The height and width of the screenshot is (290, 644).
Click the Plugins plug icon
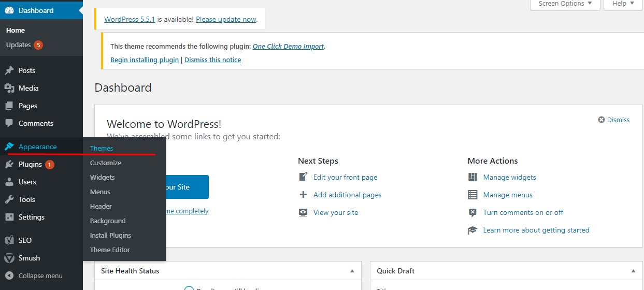tap(9, 164)
